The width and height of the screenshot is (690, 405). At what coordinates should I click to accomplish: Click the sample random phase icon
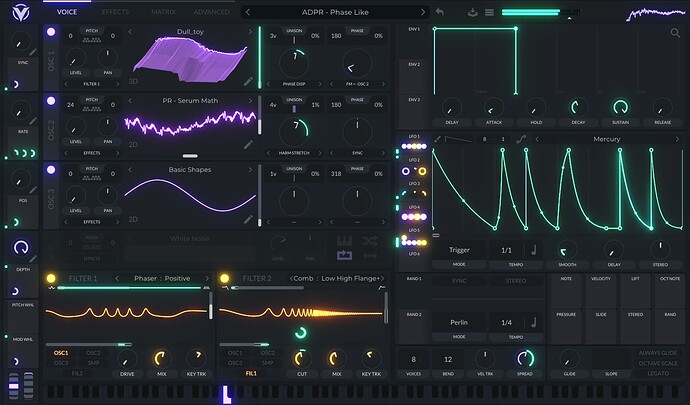click(x=370, y=241)
